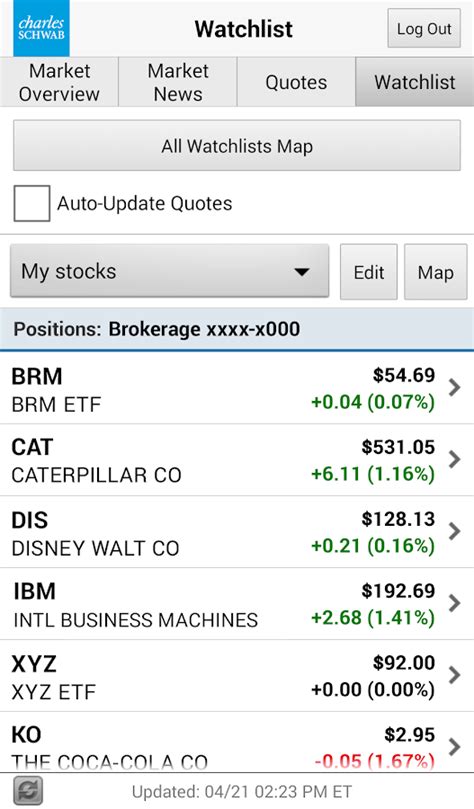Open BRM details via chevron arrow
474x809 pixels.
454,387
